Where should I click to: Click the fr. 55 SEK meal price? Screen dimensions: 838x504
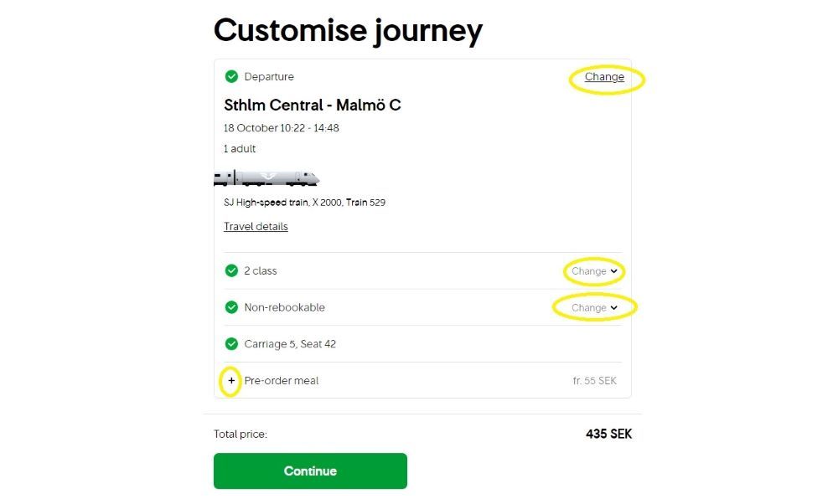tap(597, 380)
